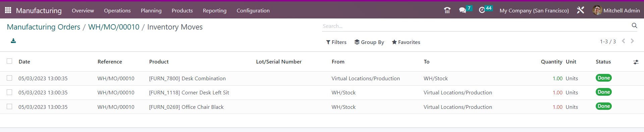Sort by the From column header

[338, 62]
